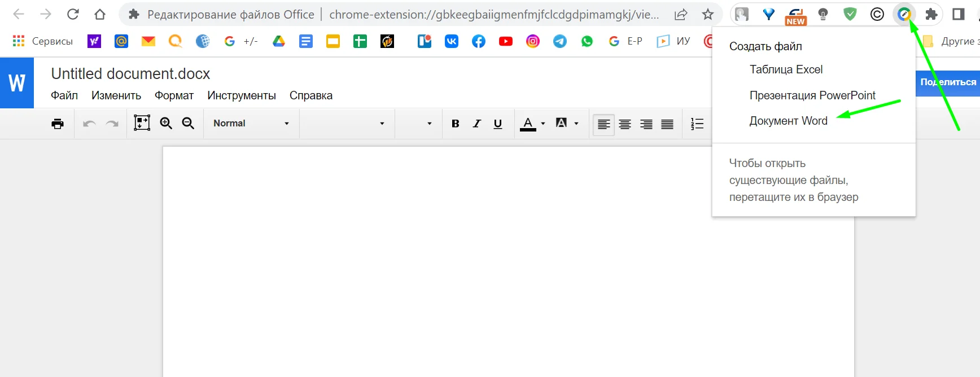Open the highlight color dropdown arrow

(576, 124)
